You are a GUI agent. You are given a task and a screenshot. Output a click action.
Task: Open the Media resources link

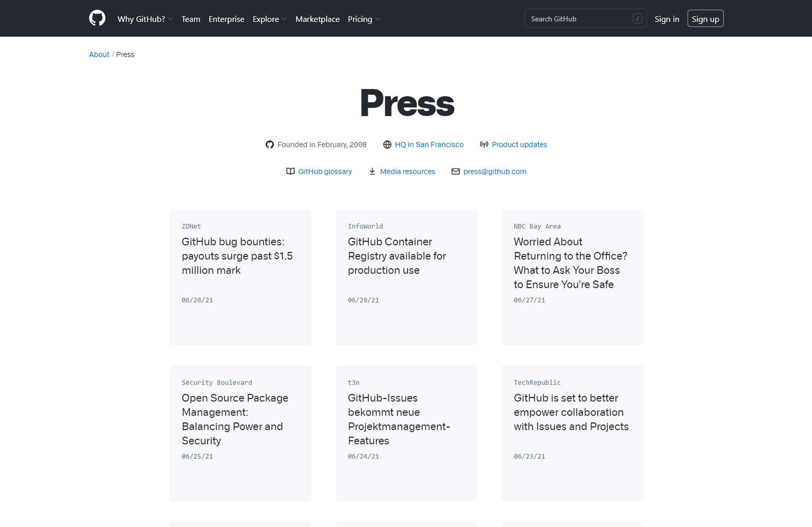point(408,171)
